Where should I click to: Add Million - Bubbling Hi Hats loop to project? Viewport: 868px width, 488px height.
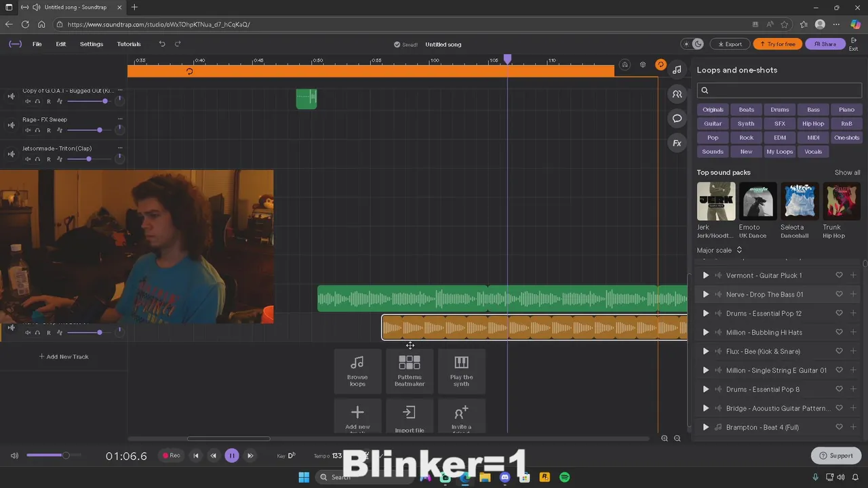pos(853,332)
